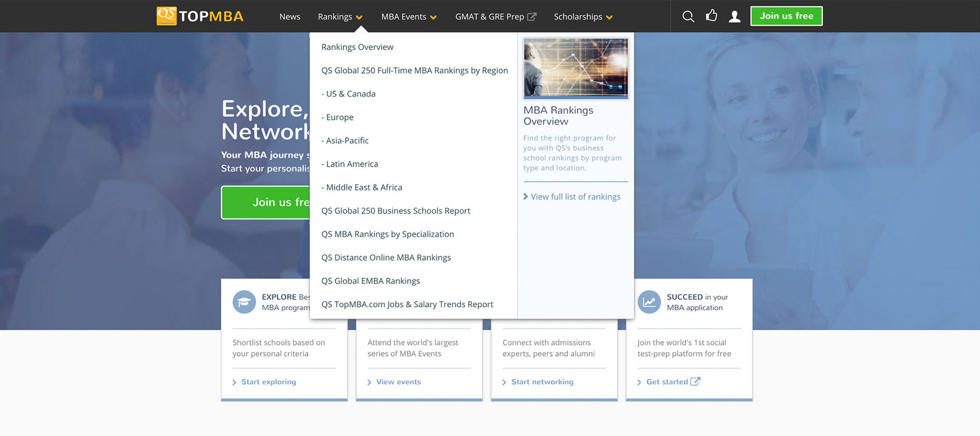Click the hero green Join us free button

click(265, 202)
